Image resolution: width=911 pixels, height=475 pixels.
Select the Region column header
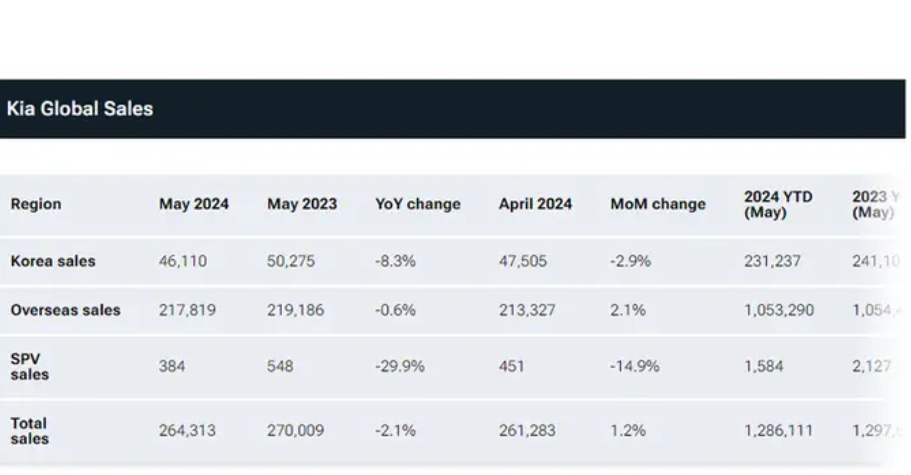(x=36, y=204)
